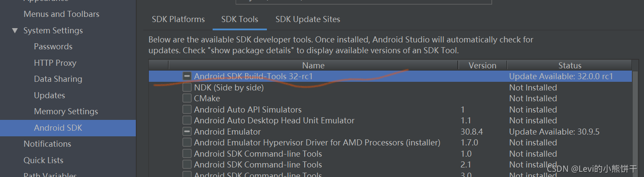This screenshot has width=644, height=177.
Task: Go to Data Sharing settings
Action: [58, 79]
